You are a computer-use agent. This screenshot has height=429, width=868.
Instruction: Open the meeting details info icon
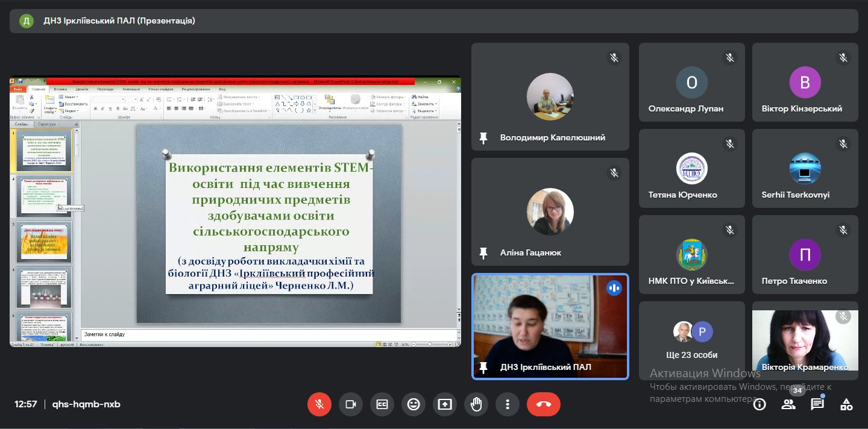pyautogui.click(x=759, y=404)
